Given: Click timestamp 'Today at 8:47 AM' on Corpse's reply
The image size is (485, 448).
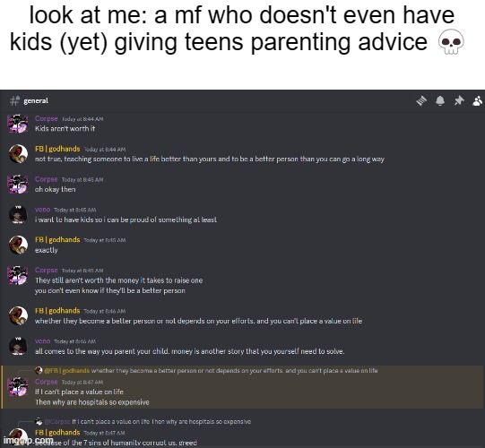Looking at the screenshot, I should (x=82, y=383).
